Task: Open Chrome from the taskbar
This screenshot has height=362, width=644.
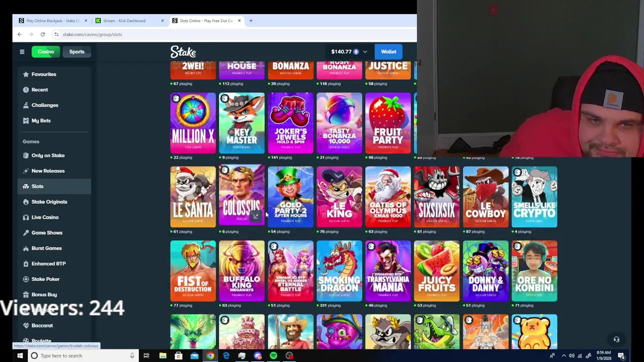Action: pyautogui.click(x=210, y=355)
